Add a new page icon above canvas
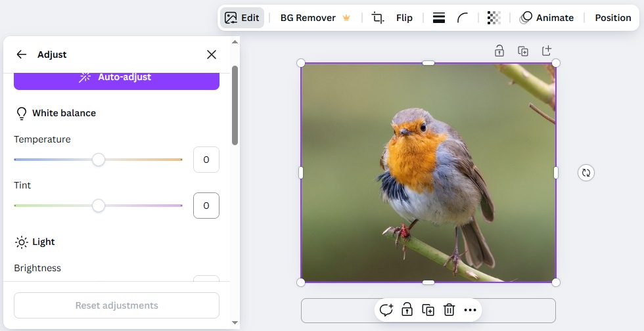This screenshot has height=331, width=644. (x=547, y=51)
